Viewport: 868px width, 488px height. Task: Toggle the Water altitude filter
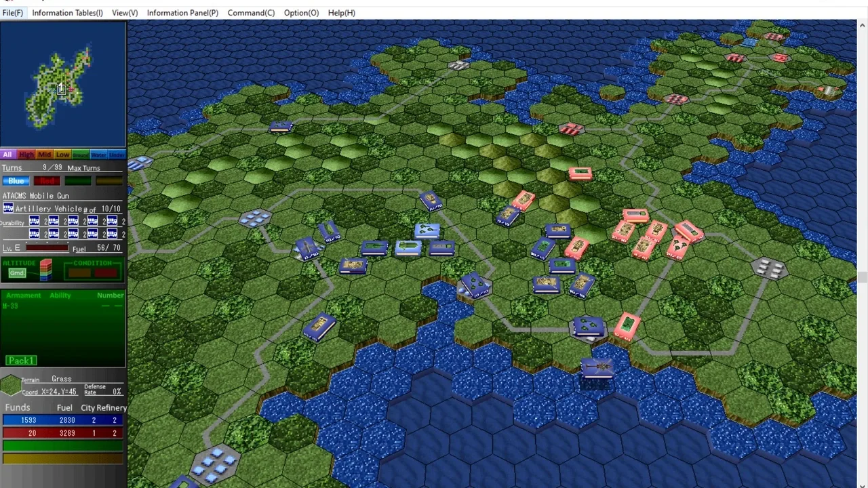(x=99, y=155)
